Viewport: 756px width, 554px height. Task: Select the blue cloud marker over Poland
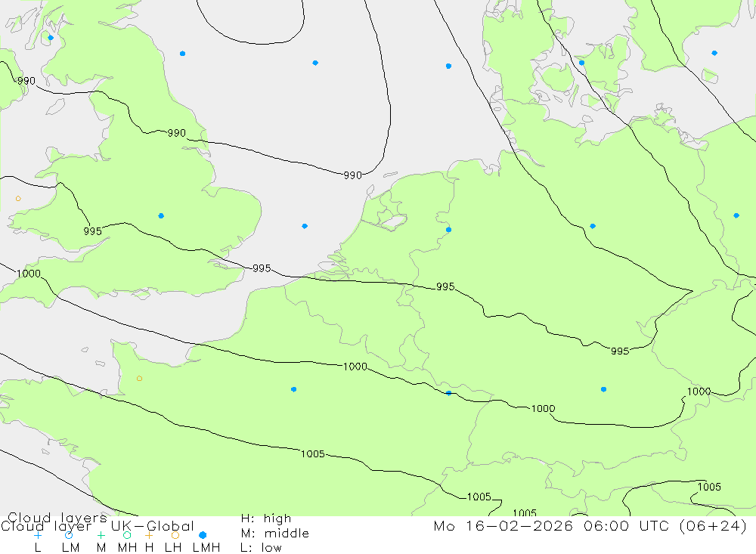point(736,215)
